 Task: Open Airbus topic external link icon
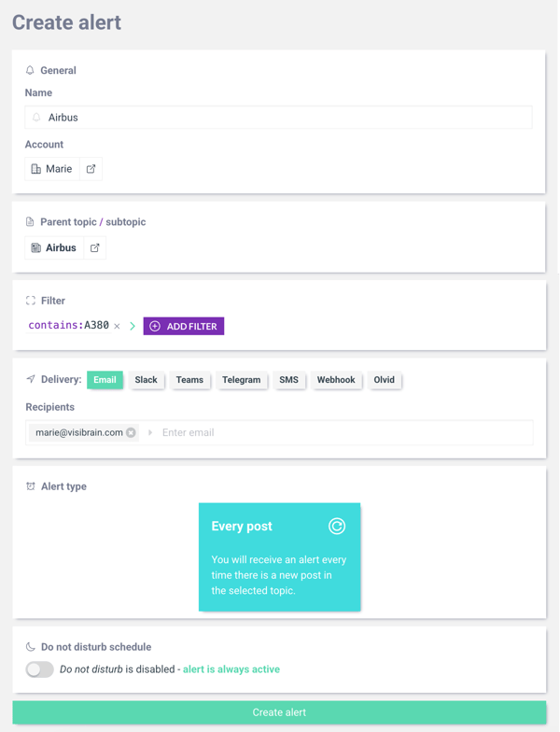point(94,248)
